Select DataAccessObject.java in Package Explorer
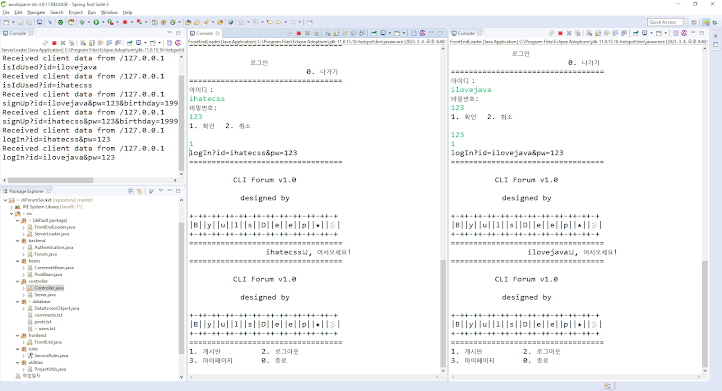Screen dimensions: 722x391 click(57, 308)
